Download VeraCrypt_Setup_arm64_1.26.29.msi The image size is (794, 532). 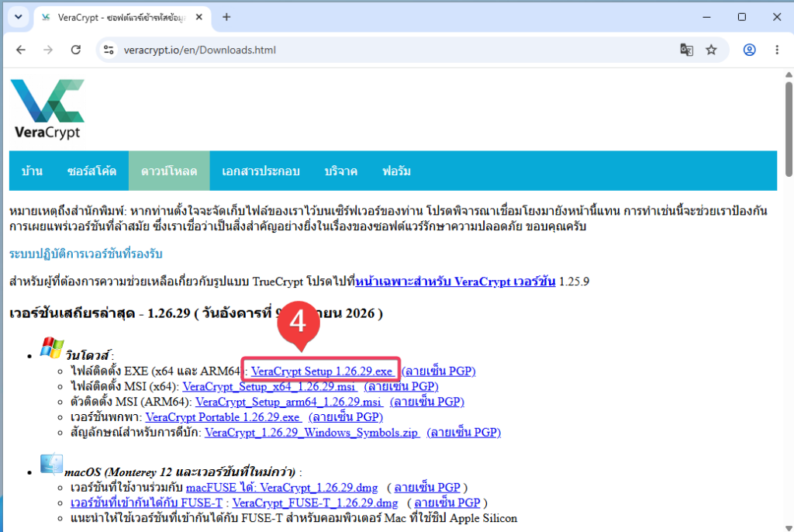pyautogui.click(x=288, y=402)
